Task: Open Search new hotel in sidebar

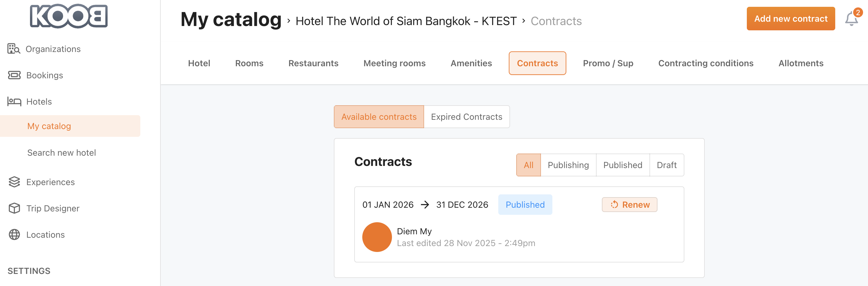Action: tap(62, 153)
